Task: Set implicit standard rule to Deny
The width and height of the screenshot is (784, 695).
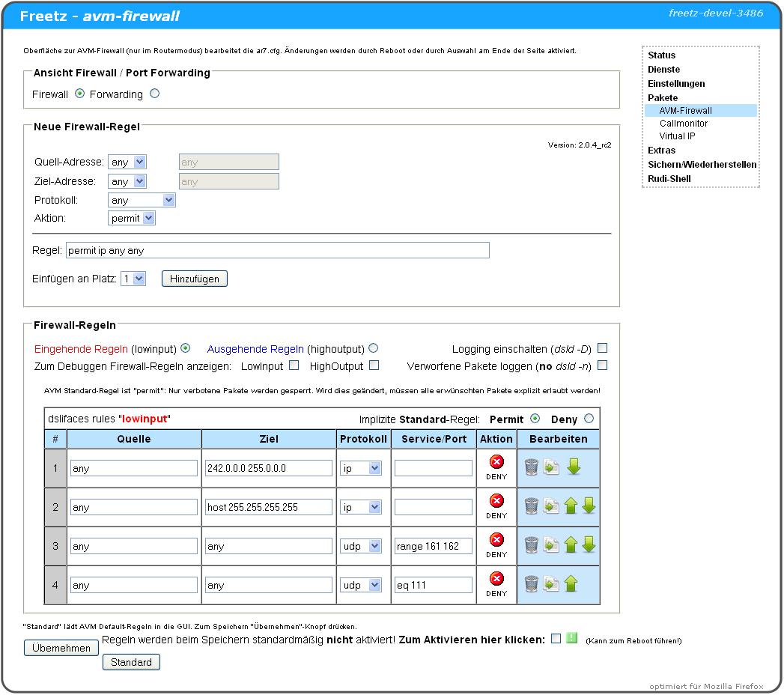Action: [x=589, y=419]
